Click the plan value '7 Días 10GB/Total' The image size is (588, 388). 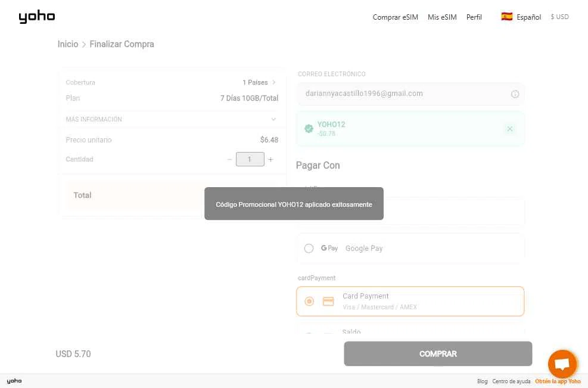(x=249, y=98)
